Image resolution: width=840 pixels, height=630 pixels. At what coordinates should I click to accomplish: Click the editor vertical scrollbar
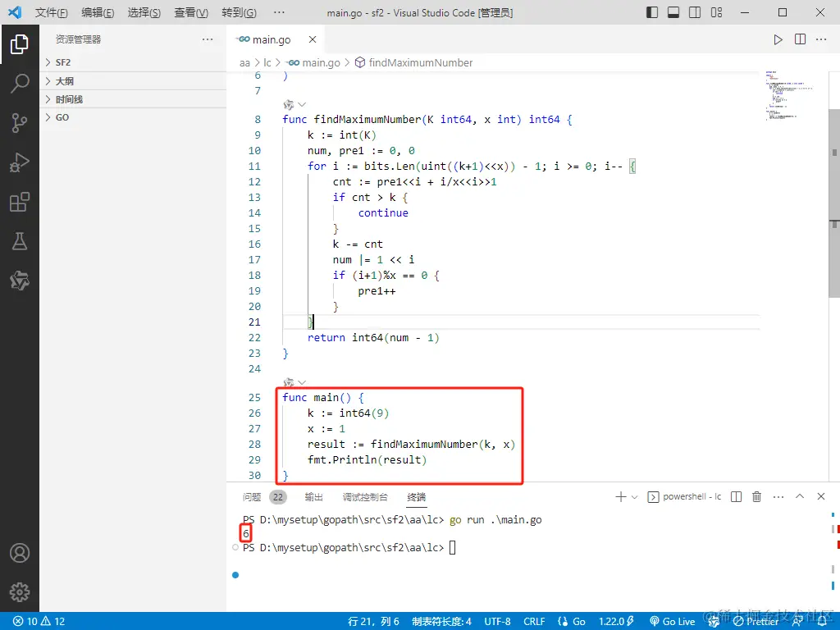(x=834, y=203)
